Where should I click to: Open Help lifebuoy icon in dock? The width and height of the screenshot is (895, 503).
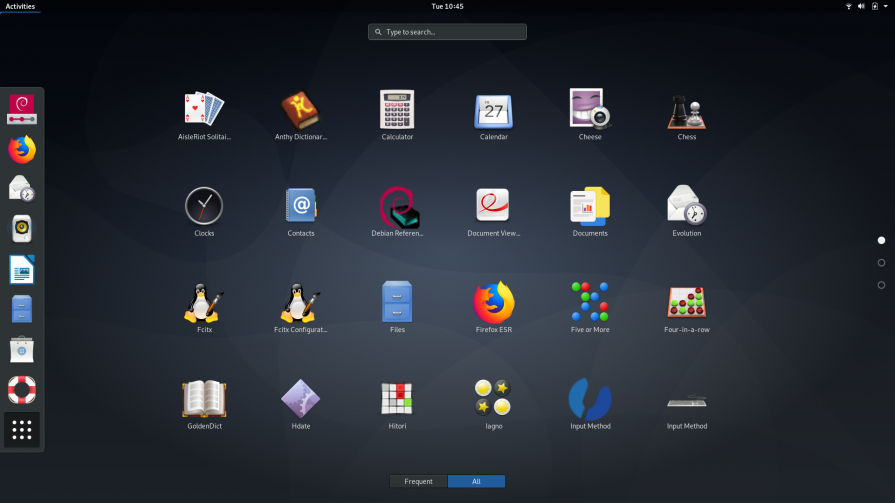coord(22,389)
